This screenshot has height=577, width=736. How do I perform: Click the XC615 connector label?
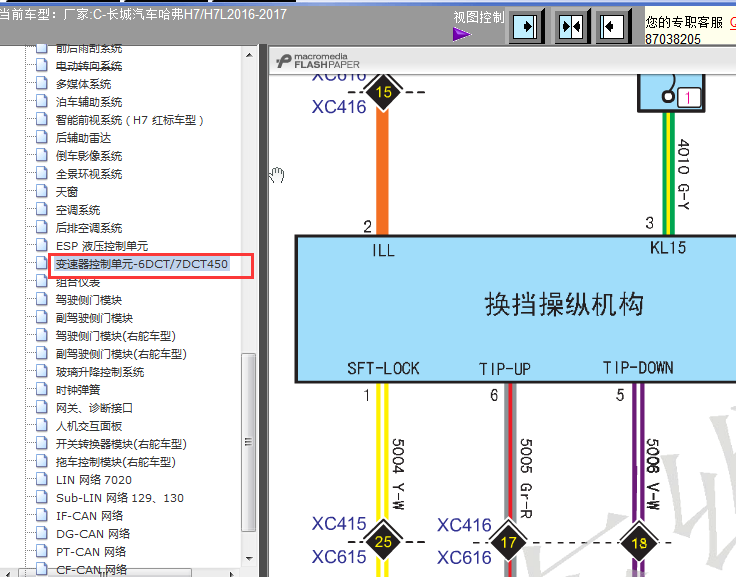pos(339,557)
